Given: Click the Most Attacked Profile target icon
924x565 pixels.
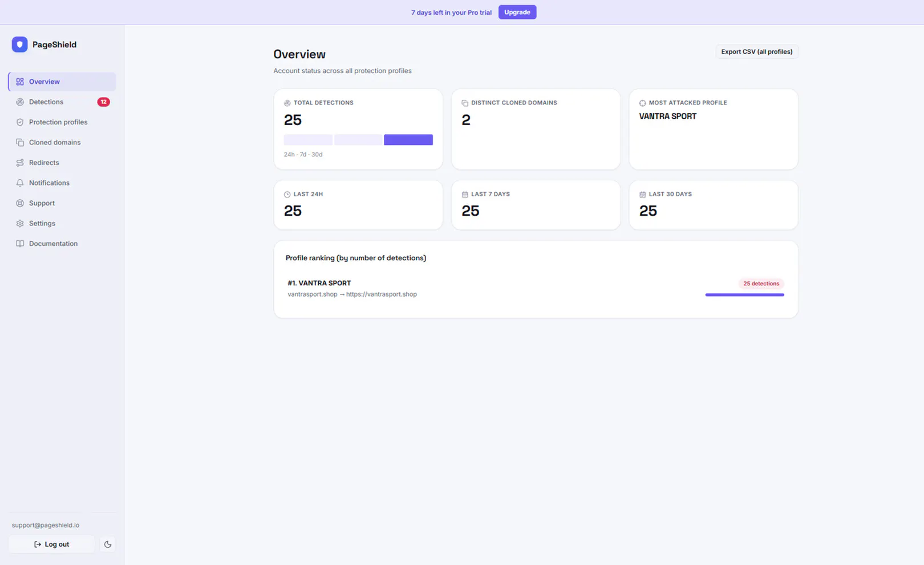Looking at the screenshot, I should click(642, 103).
